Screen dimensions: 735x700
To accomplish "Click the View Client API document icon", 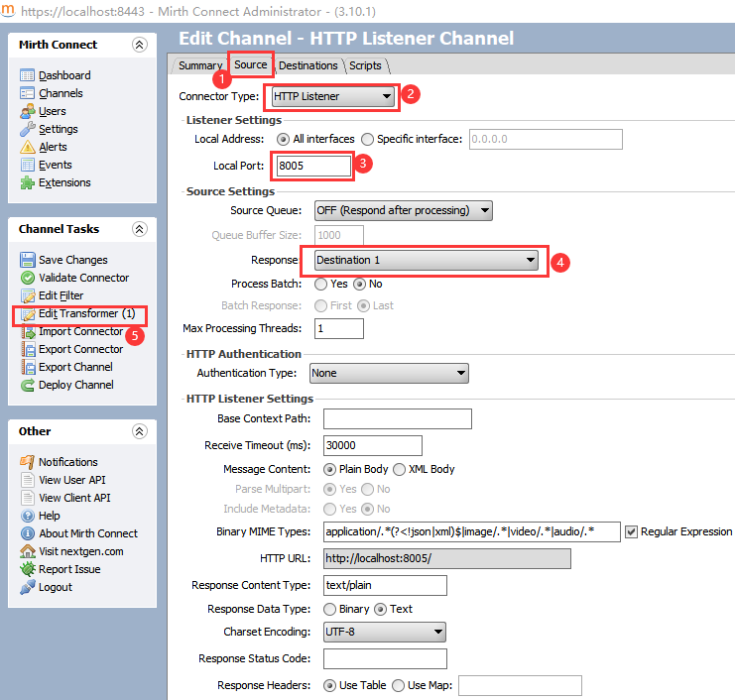I will [27, 498].
